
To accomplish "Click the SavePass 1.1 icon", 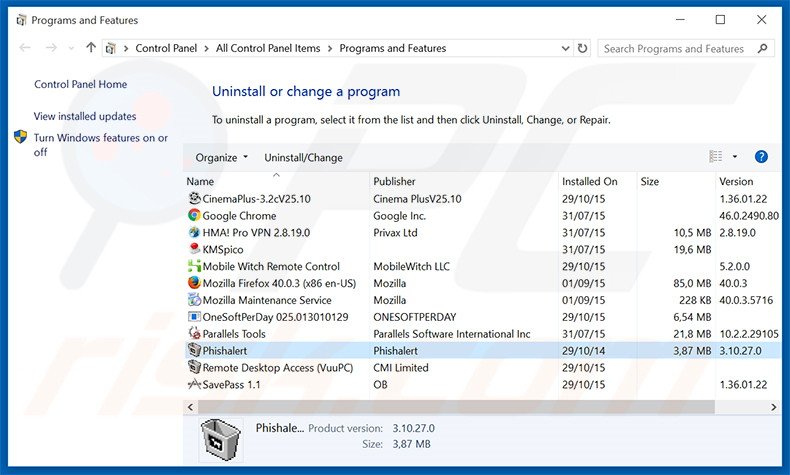I will click(x=194, y=384).
